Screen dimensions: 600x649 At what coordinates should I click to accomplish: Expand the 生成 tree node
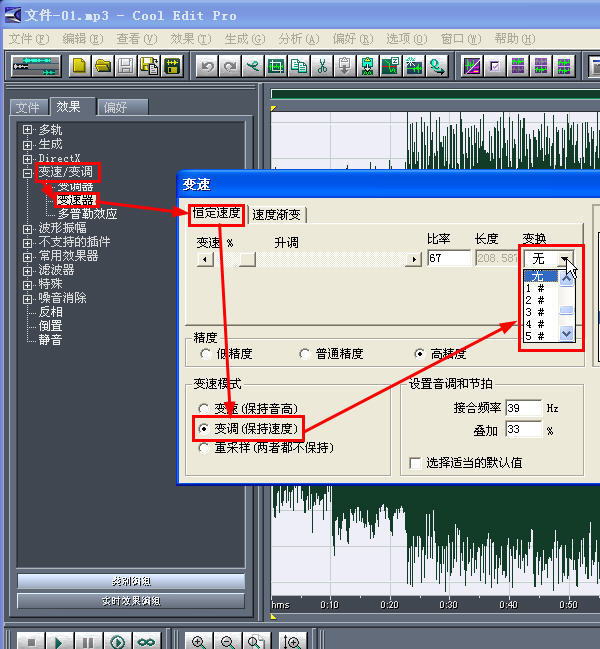pos(27,145)
